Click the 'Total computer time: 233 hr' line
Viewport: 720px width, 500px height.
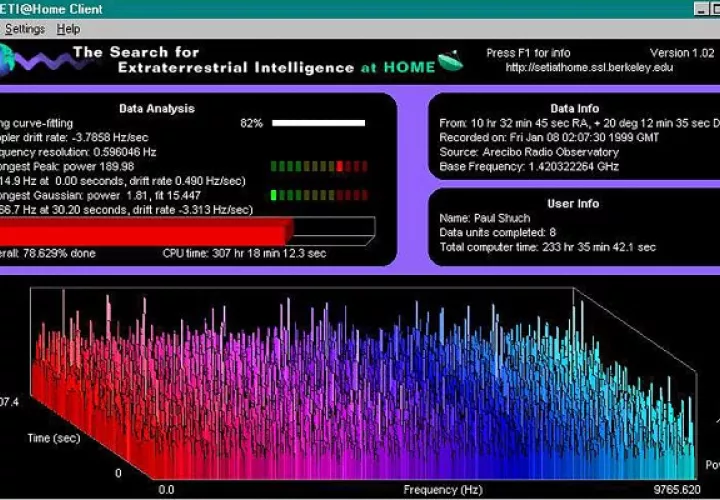click(x=547, y=247)
